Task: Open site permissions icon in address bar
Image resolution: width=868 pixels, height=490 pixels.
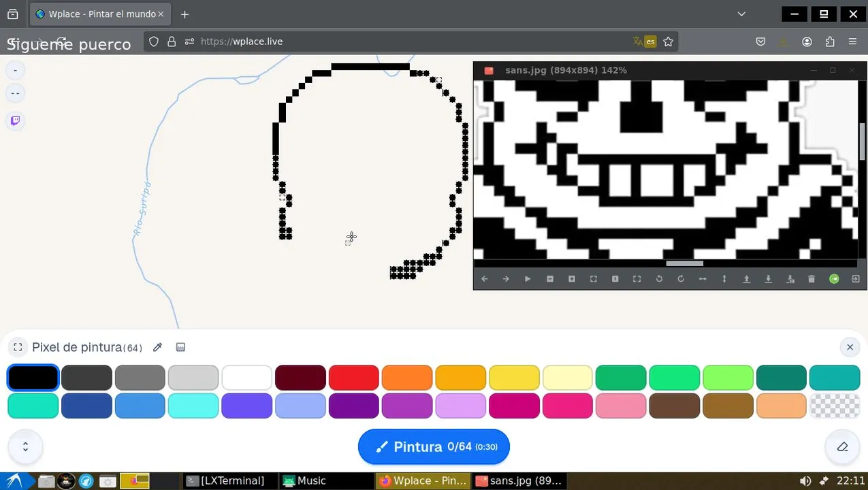Action: [189, 42]
